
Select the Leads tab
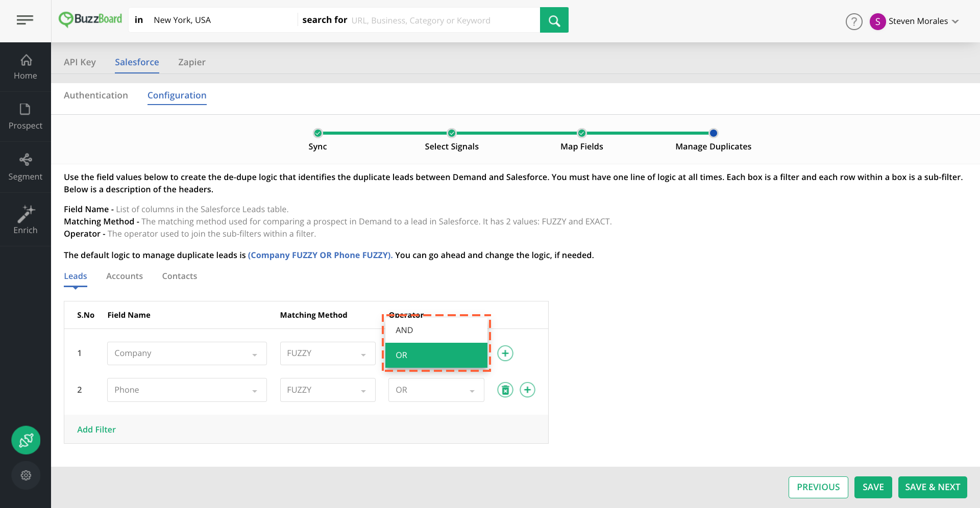tap(76, 276)
